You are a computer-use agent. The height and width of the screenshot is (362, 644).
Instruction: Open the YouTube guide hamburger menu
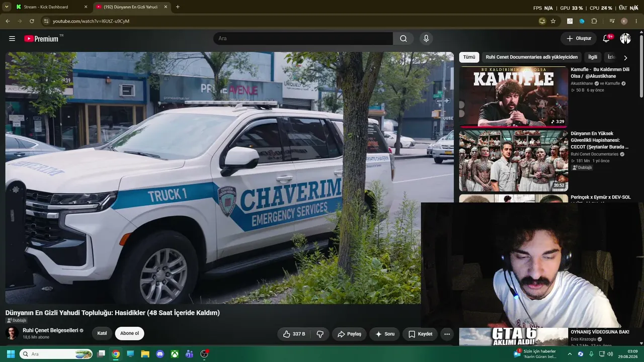point(12,39)
